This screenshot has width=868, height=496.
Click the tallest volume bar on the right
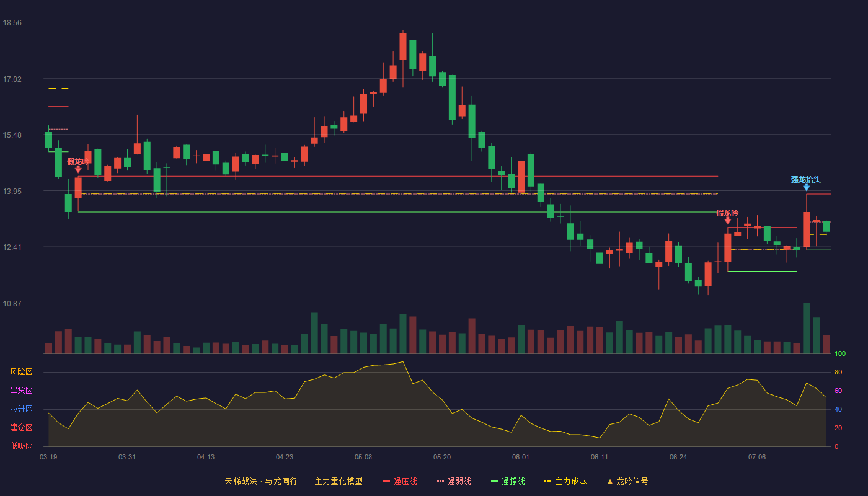807,328
